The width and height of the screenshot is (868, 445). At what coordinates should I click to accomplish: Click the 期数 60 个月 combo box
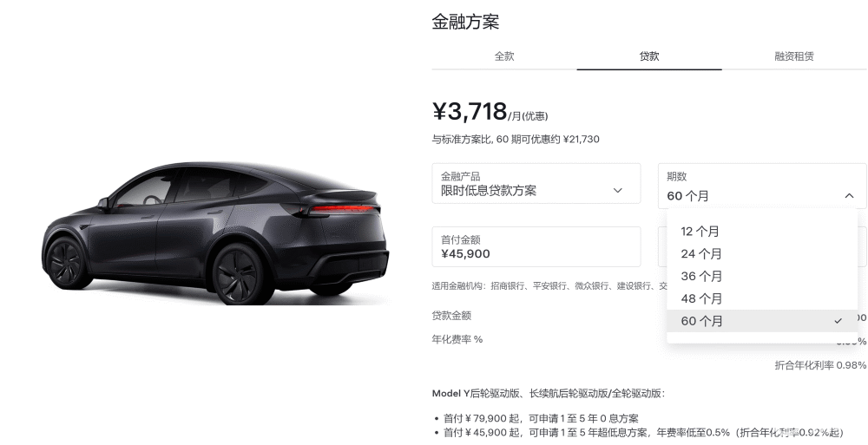point(762,186)
